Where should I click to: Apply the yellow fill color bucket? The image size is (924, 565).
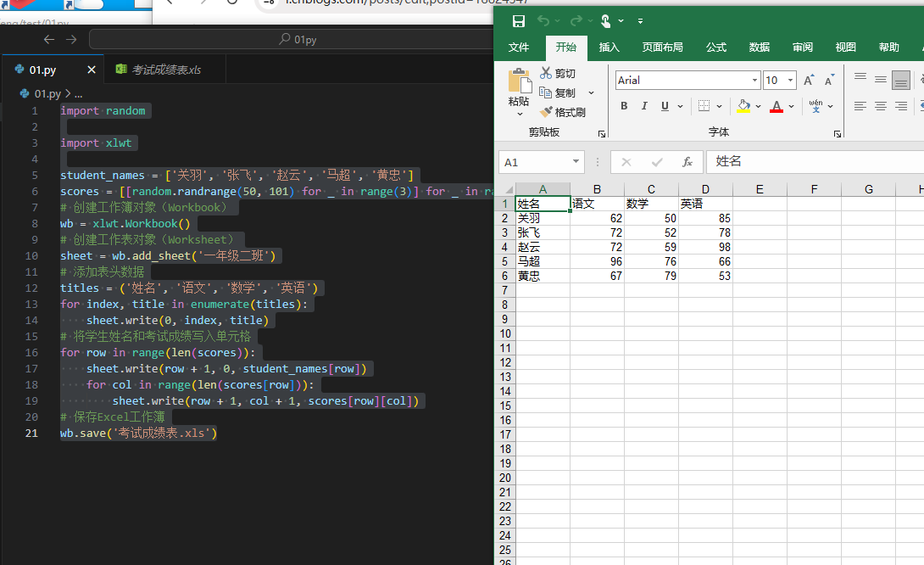tap(743, 106)
